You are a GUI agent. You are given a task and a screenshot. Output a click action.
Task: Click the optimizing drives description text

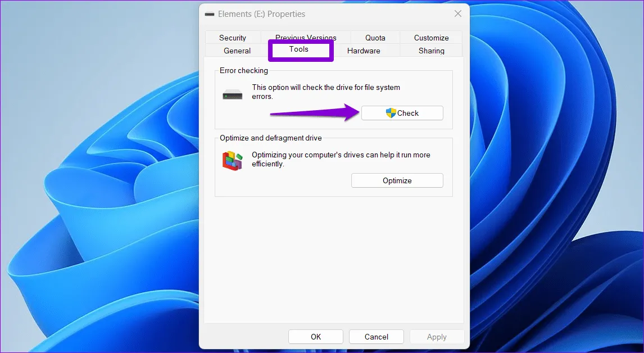(341, 160)
